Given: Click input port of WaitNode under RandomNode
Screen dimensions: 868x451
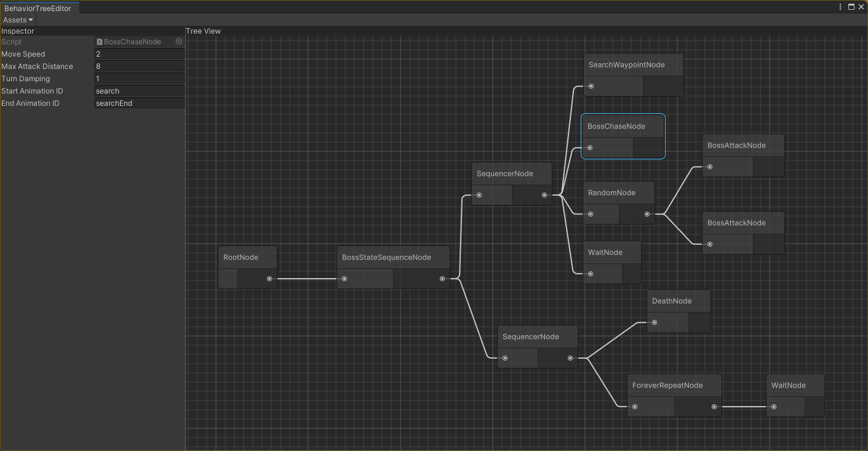Looking at the screenshot, I should click(x=591, y=274).
